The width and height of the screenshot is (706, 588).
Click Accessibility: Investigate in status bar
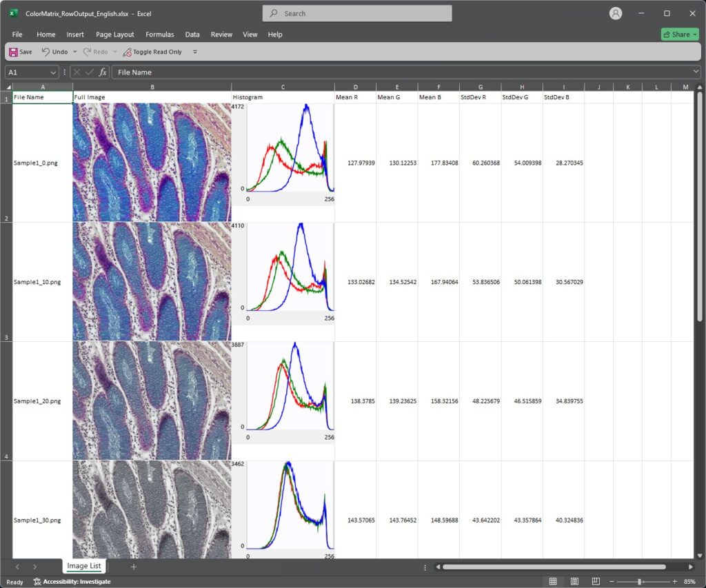[x=72, y=581]
